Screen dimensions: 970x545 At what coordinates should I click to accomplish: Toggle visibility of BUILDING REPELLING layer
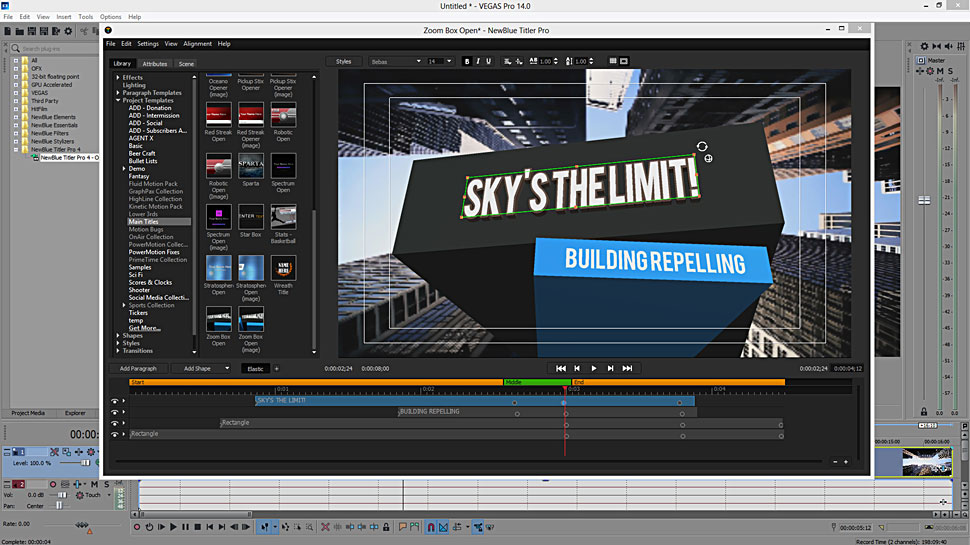click(x=114, y=412)
